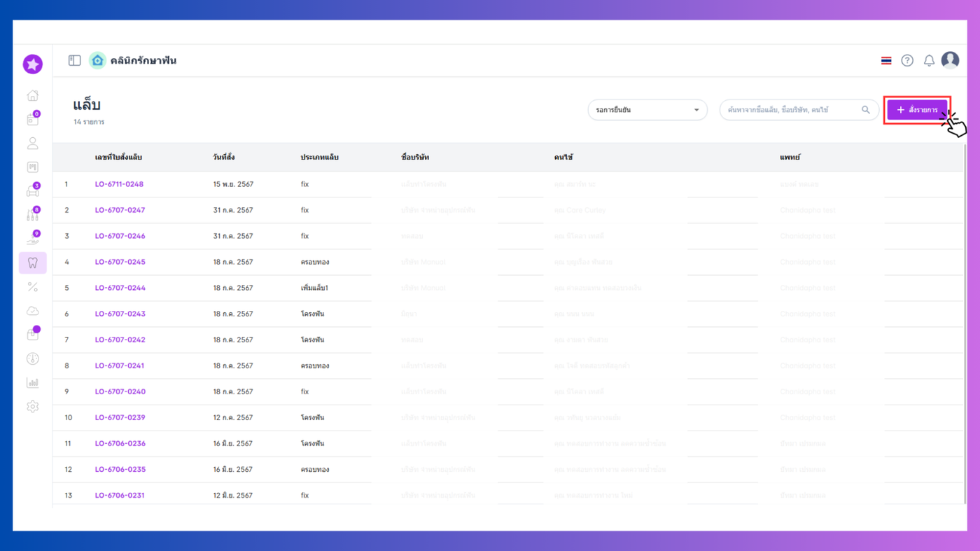The width and height of the screenshot is (980, 551).
Task: Click the เลขที่ใบสั่งแล็บ column header
Action: (x=118, y=158)
